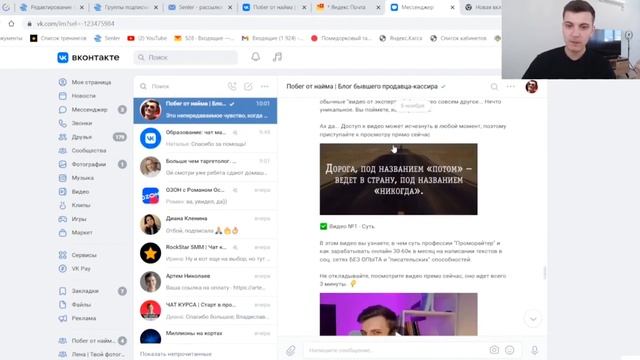Image resolution: width=640 pixels, height=360 pixels.
Task: Switch to the Яндекс Почта browser tab
Action: (x=348, y=7)
